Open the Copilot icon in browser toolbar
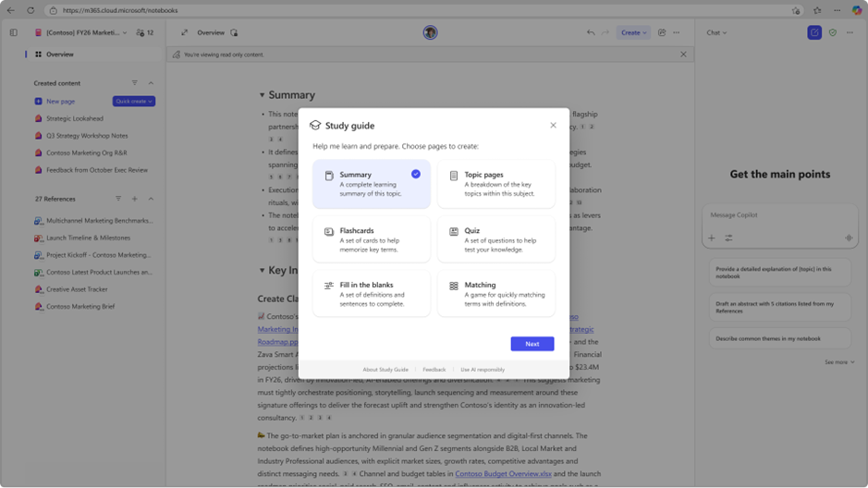The width and height of the screenshot is (868, 488). pos(856,10)
